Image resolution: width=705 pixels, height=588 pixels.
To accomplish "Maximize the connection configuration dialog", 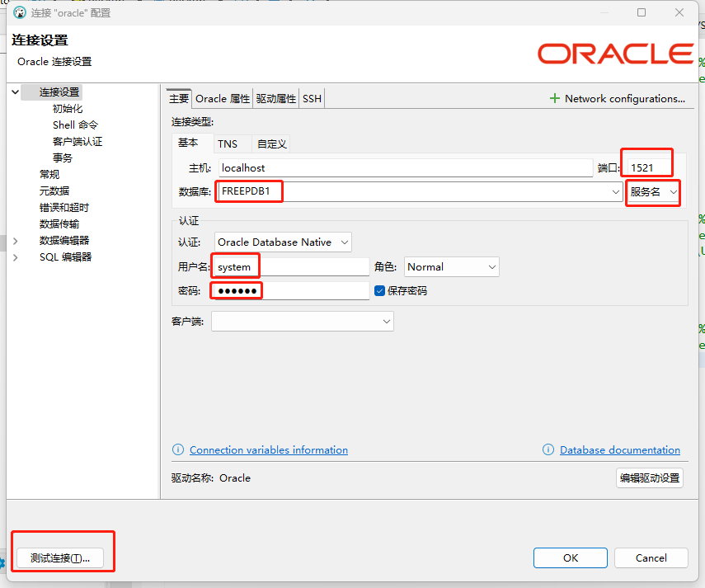I will tap(642, 12).
